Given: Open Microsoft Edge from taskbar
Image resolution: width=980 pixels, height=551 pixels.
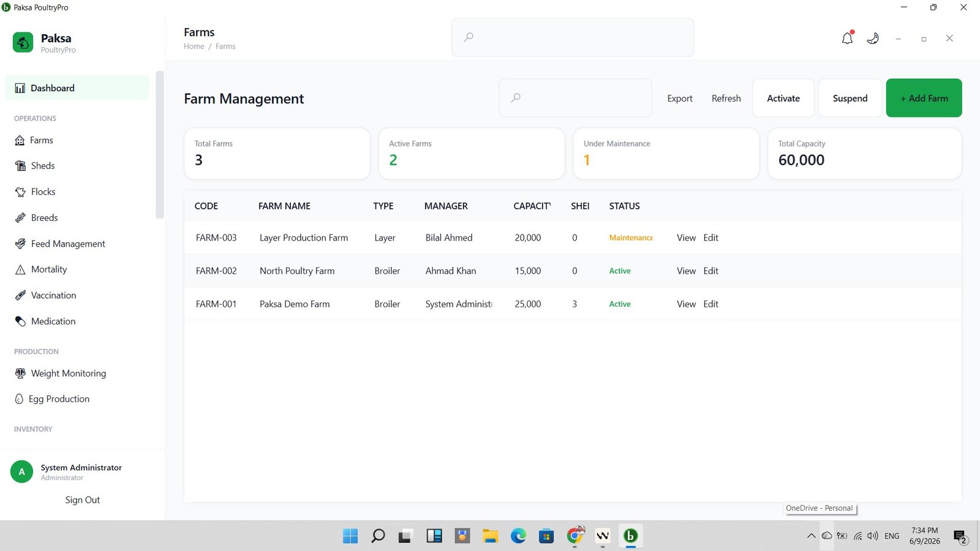Looking at the screenshot, I should (x=518, y=536).
